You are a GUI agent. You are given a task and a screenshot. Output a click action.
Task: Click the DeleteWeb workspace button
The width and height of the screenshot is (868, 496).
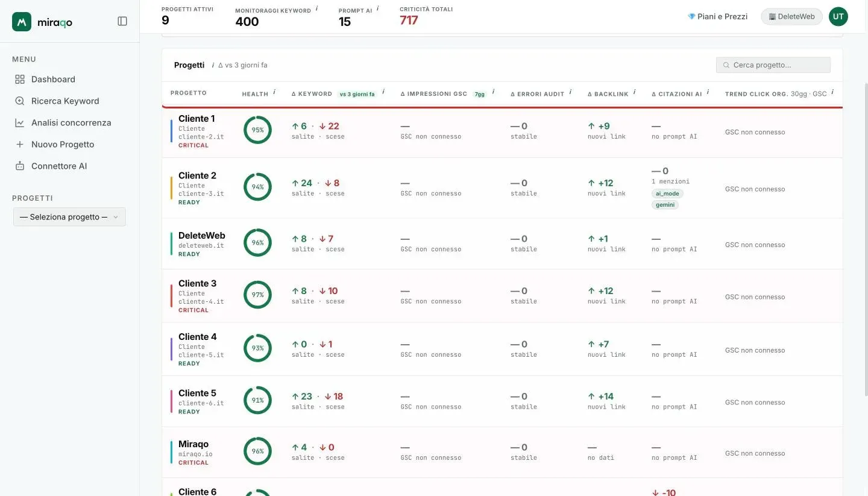pyautogui.click(x=792, y=16)
